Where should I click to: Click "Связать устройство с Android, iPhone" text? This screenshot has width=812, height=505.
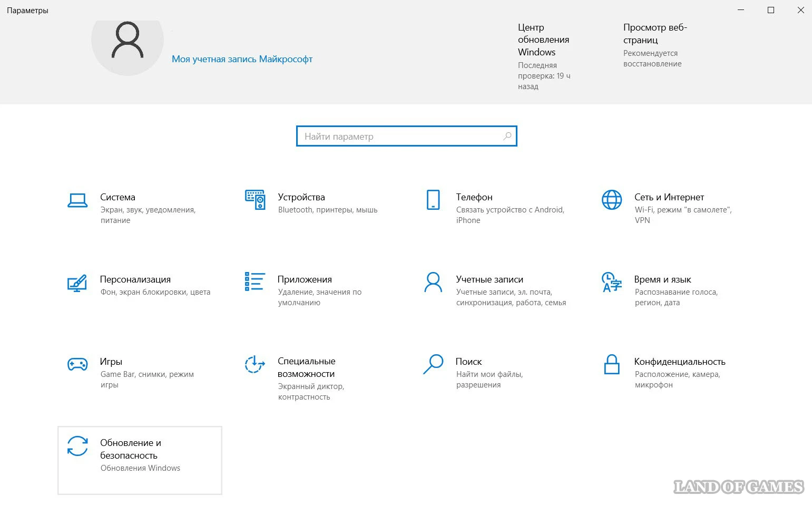[510, 215]
